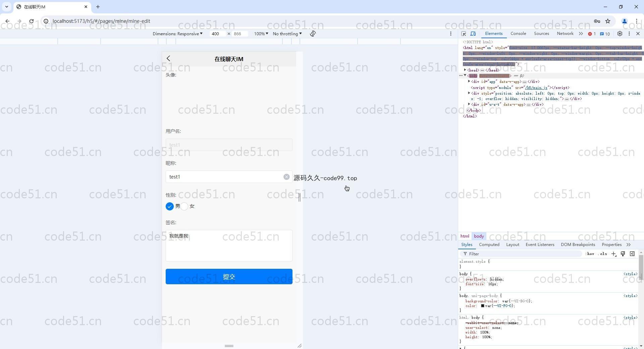Expand the position absolute div node
Viewport: 644px width, 349px height.
(x=469, y=93)
